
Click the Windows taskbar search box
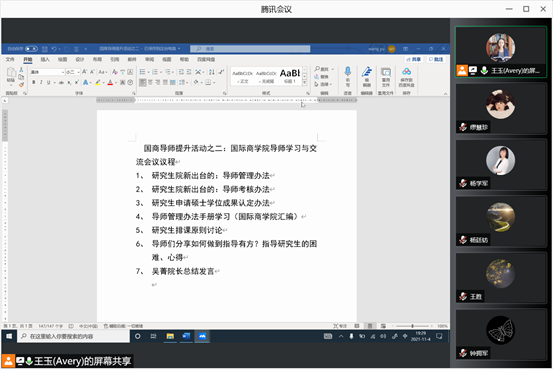point(73,336)
